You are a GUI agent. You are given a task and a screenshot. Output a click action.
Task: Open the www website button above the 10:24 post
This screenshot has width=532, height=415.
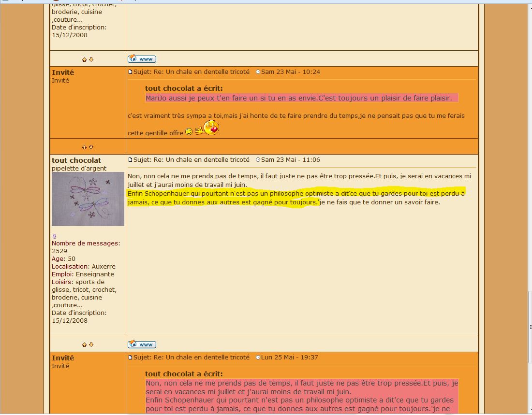click(x=142, y=59)
